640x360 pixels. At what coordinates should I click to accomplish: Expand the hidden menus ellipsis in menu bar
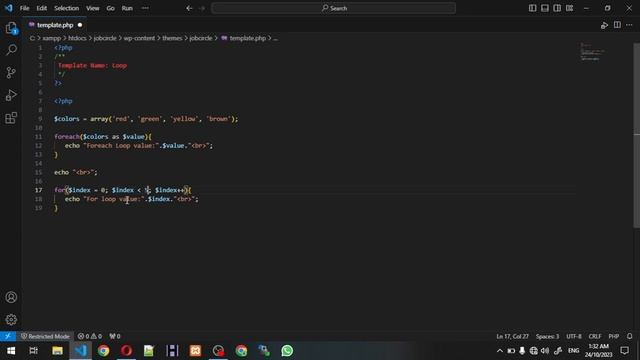[145, 8]
